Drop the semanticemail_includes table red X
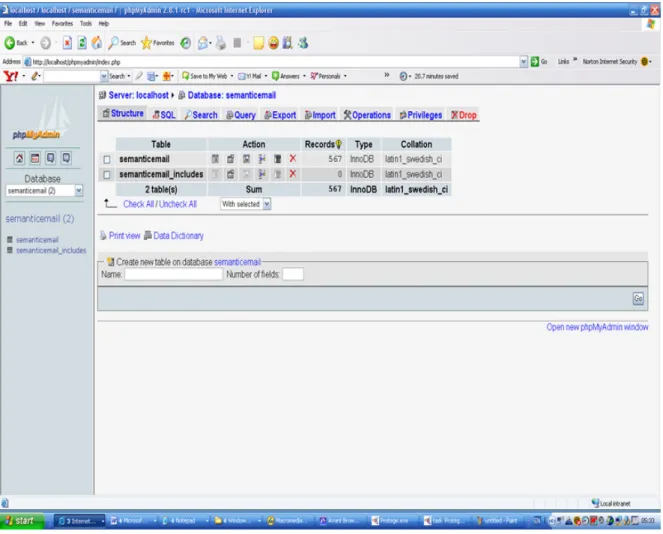Viewport: 663px width, 534px height. point(293,174)
